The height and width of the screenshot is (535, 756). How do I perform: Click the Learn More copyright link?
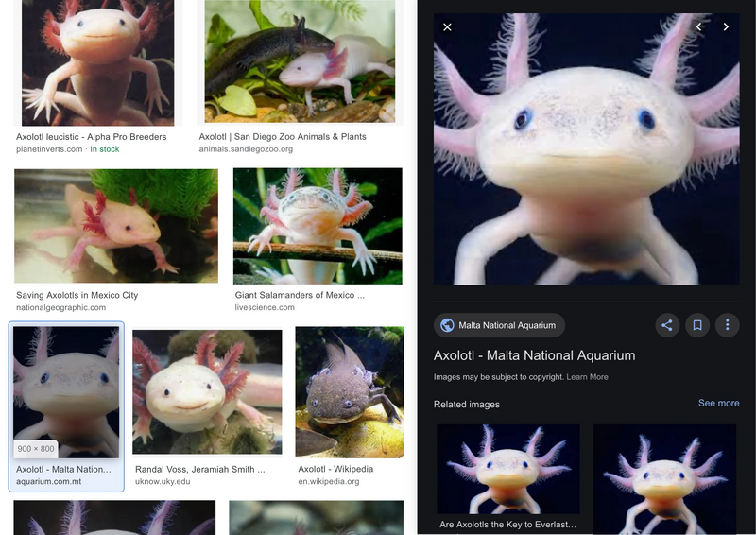coord(587,377)
